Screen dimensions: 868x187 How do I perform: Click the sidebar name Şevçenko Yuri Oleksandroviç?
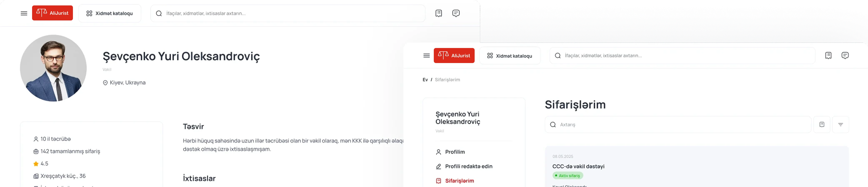(x=458, y=118)
